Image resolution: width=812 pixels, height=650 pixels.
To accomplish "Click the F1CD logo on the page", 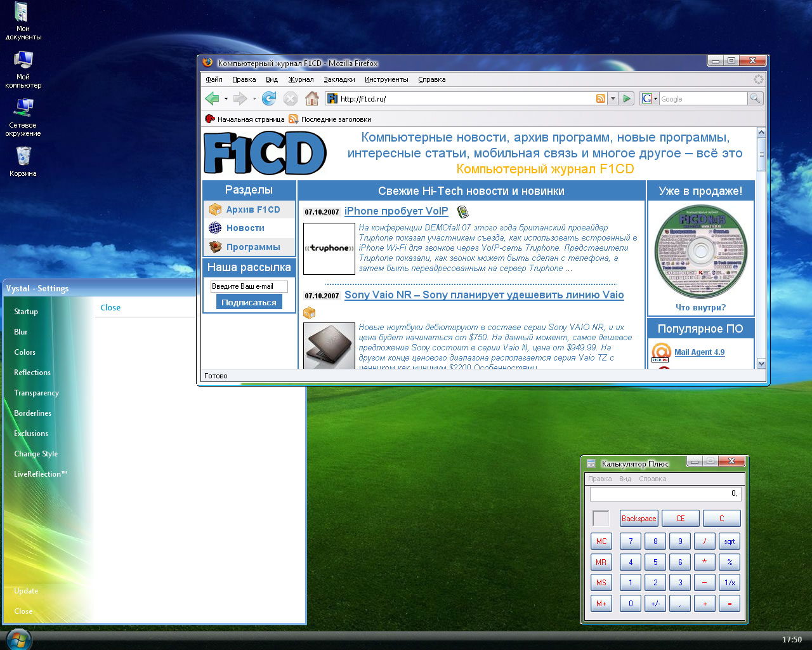I will 265,153.
